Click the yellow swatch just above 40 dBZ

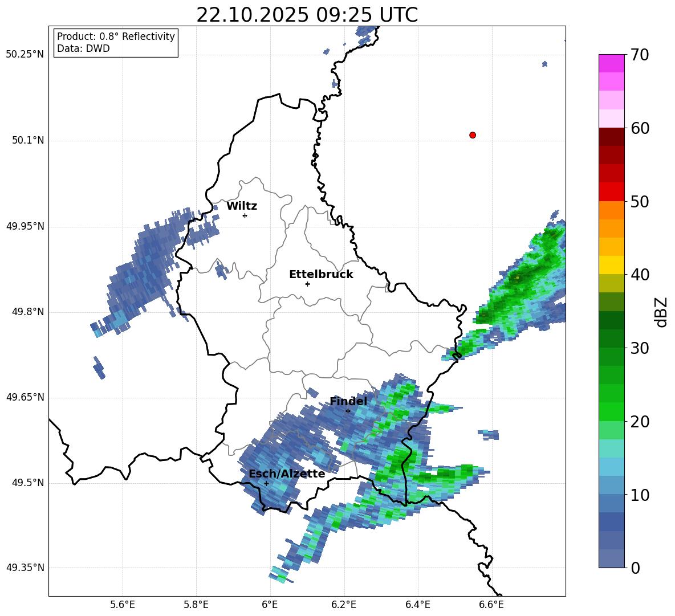[611, 265]
